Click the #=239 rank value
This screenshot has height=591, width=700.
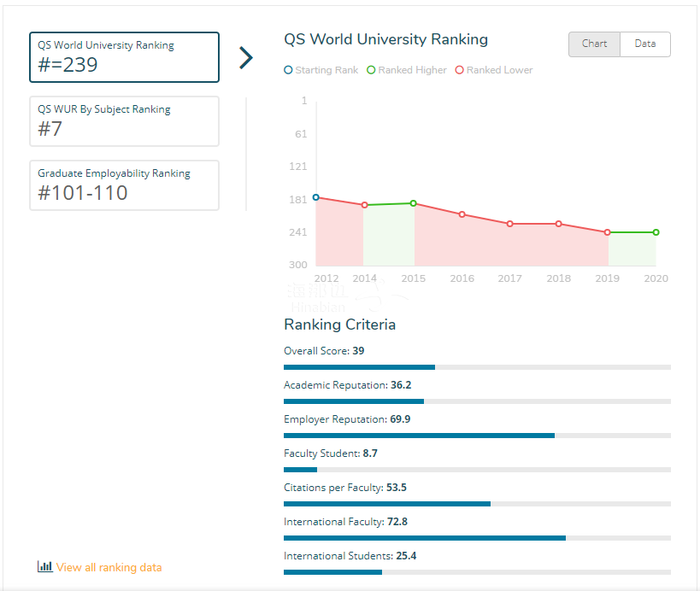[68, 65]
